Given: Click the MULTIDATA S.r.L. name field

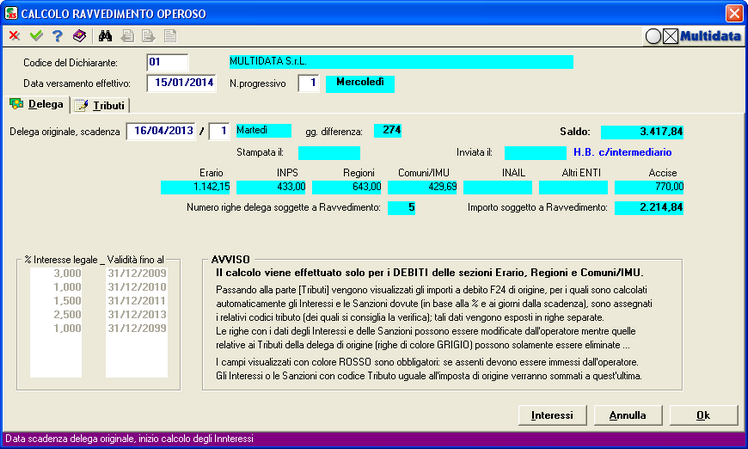Looking at the screenshot, I should tap(401, 62).
